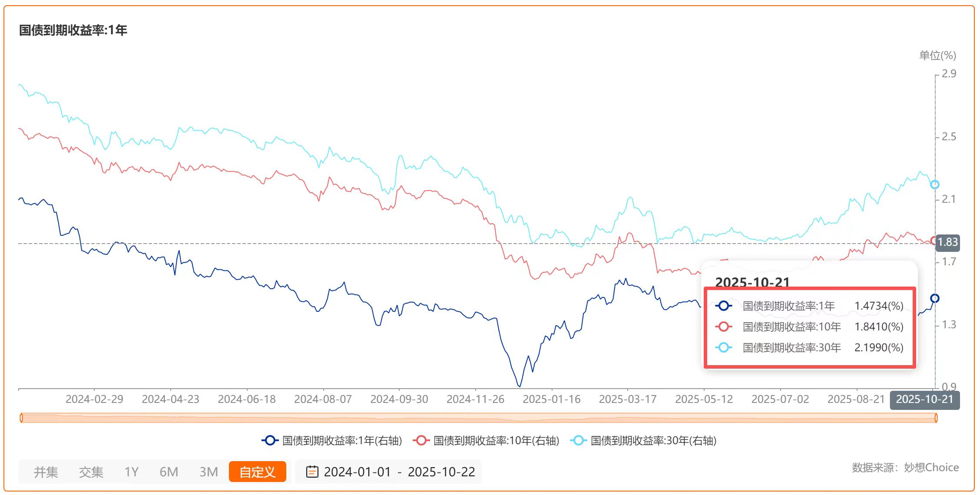Screen dimensions: 980x495
Task: Click the 2025-10-21 x-axis date label
Action: [x=924, y=399]
